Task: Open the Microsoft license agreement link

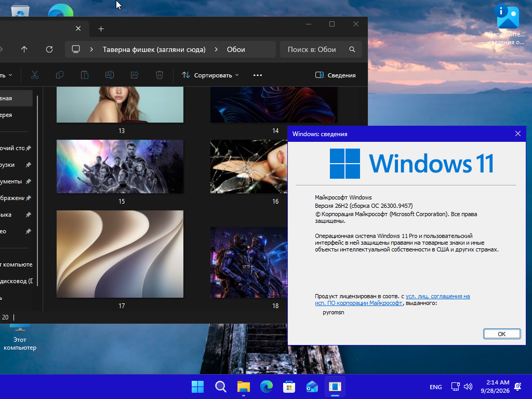Action: coord(393,300)
